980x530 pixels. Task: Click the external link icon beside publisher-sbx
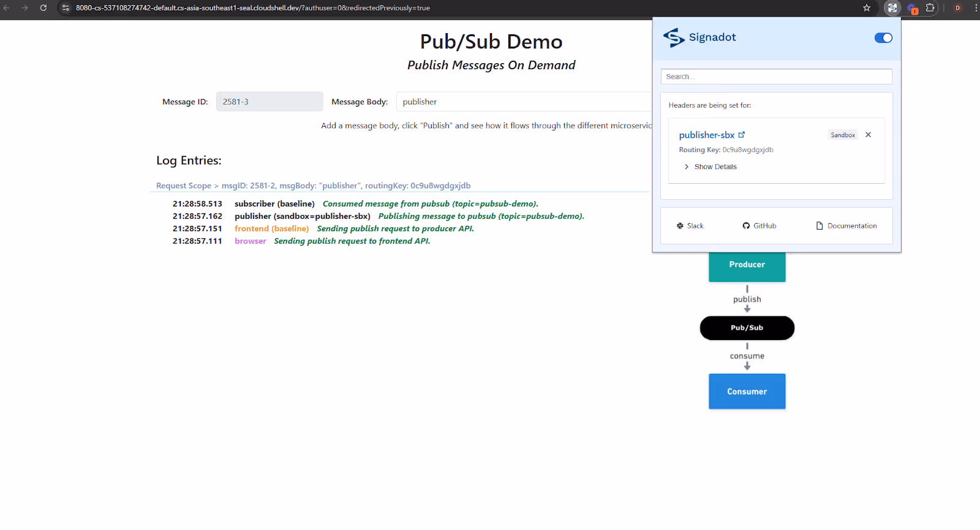point(742,135)
